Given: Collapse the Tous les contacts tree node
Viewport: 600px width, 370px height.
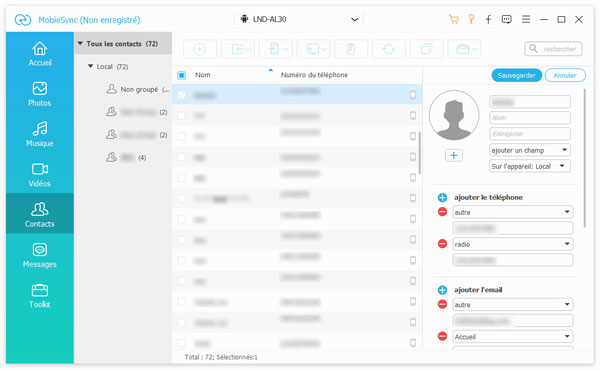Looking at the screenshot, I should (x=80, y=44).
